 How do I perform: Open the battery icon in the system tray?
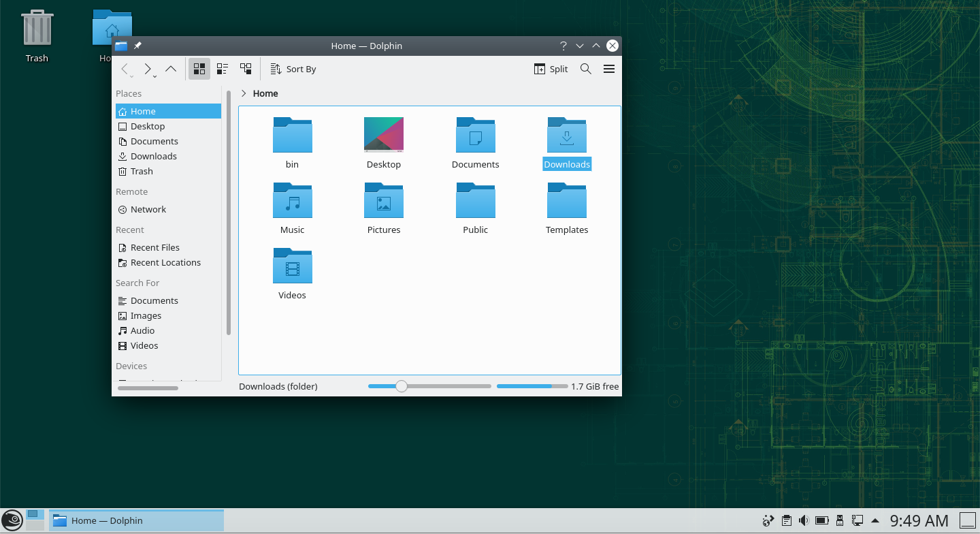coord(822,520)
